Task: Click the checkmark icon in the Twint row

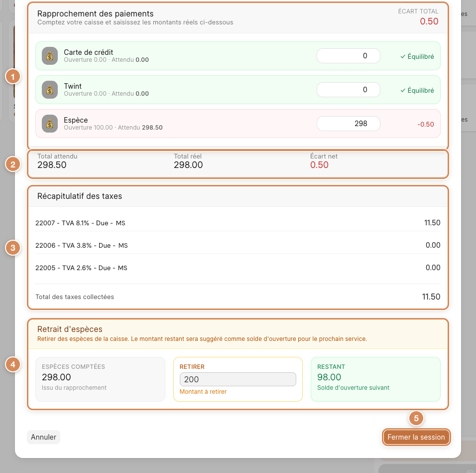Action: [403, 91]
